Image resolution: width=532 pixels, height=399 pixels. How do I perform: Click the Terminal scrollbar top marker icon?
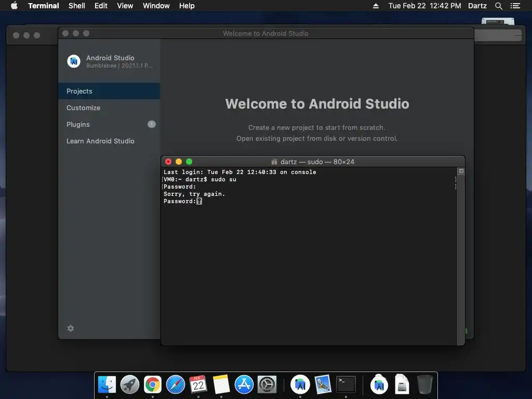[x=461, y=171]
